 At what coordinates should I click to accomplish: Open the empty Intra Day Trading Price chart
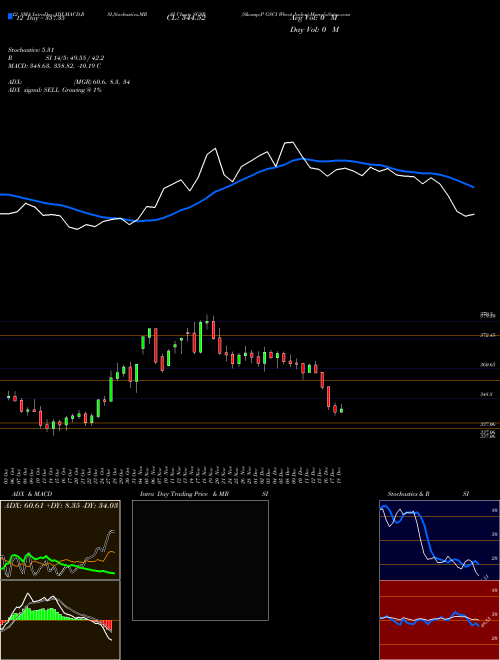click(x=200, y=560)
